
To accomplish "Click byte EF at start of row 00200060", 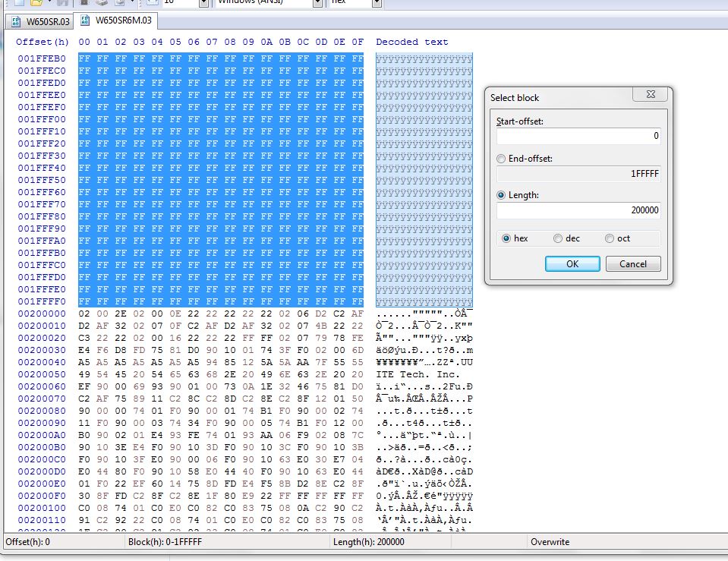I will coord(84,386).
